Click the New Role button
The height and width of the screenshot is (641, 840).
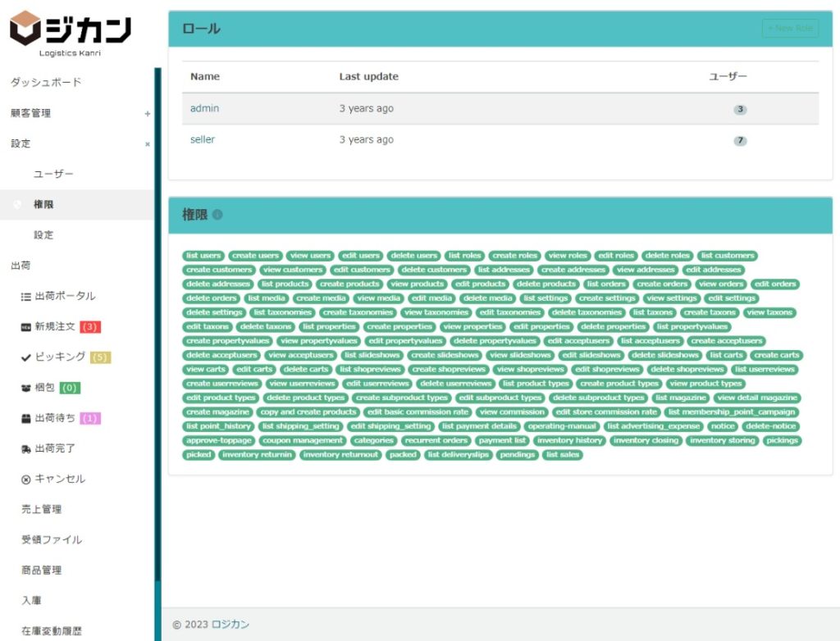(790, 29)
